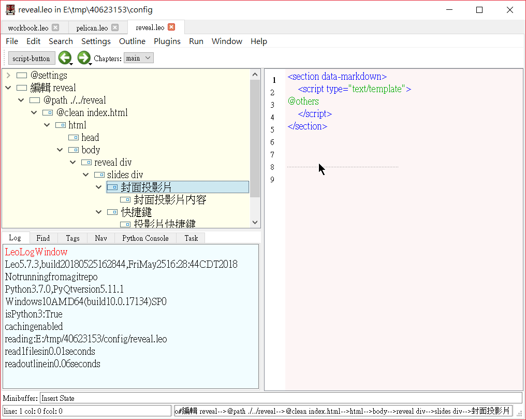Collapse the 快捷鍵 node
The image size is (526, 420).
98,212
